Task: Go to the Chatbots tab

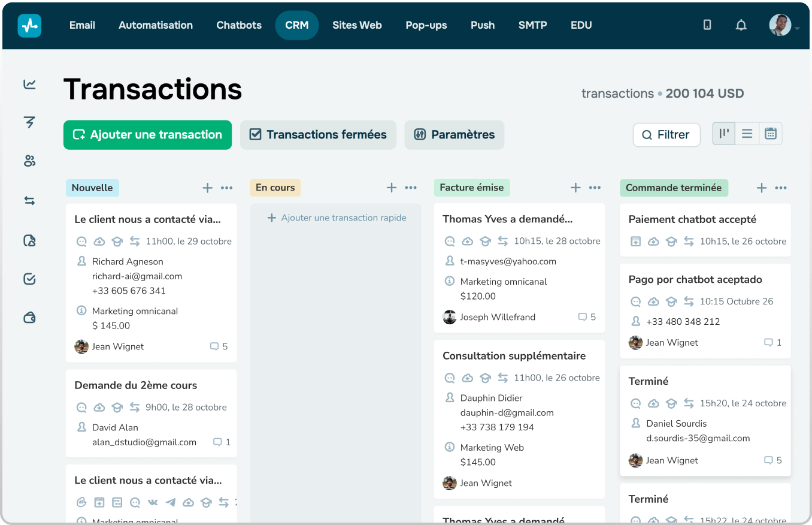Action: point(239,25)
